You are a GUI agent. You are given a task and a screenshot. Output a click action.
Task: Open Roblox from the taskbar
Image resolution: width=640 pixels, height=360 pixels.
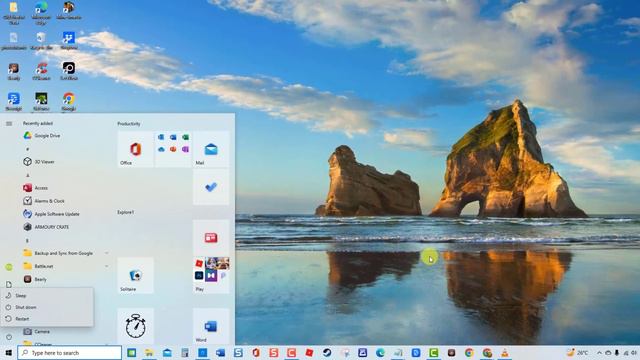pos(309,353)
